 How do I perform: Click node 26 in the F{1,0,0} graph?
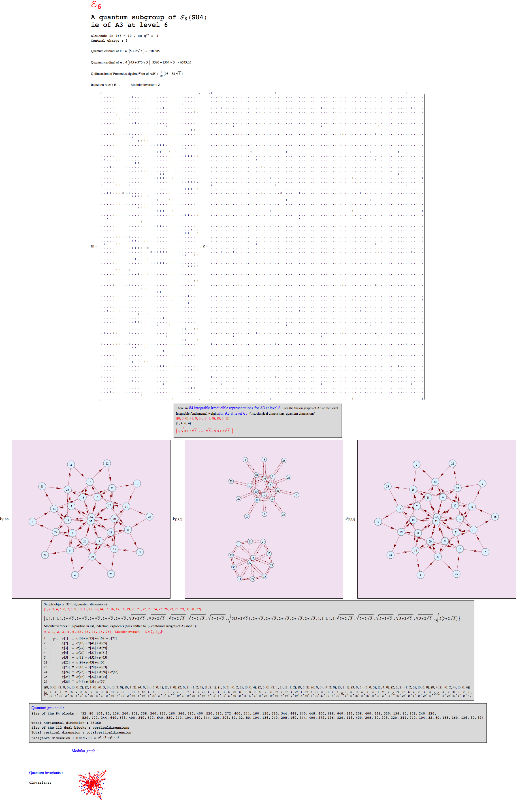click(150, 517)
